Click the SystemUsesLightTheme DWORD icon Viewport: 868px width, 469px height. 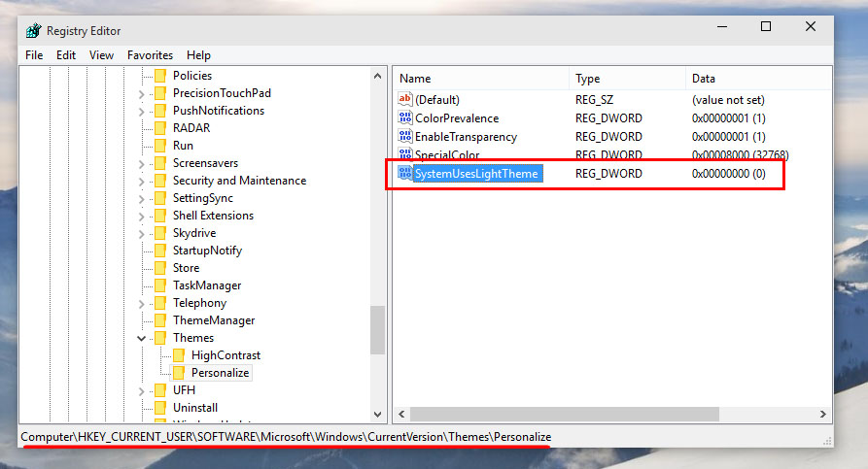[x=405, y=173]
